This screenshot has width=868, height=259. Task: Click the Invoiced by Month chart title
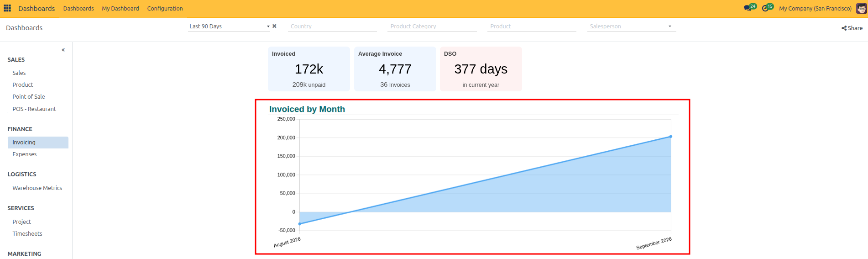tap(307, 109)
